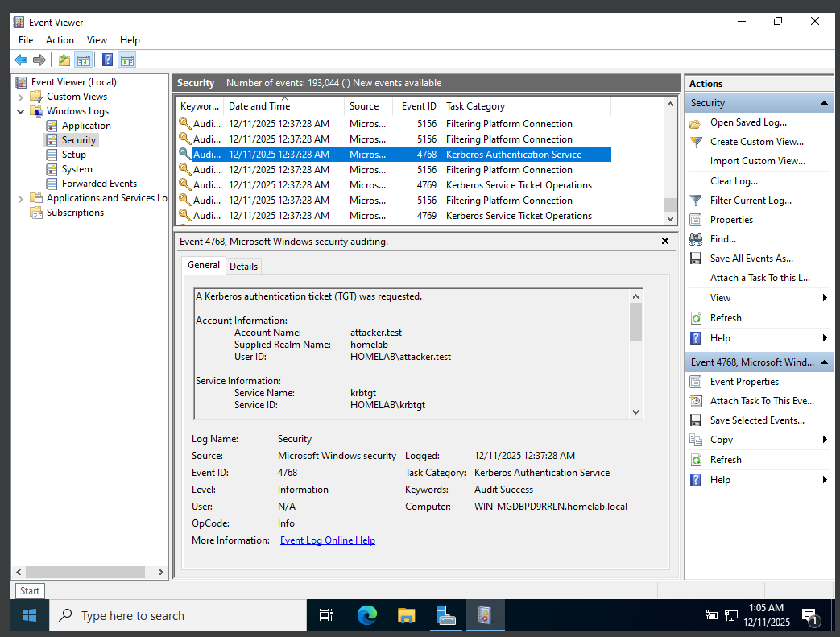Open the Action menu

click(x=60, y=40)
